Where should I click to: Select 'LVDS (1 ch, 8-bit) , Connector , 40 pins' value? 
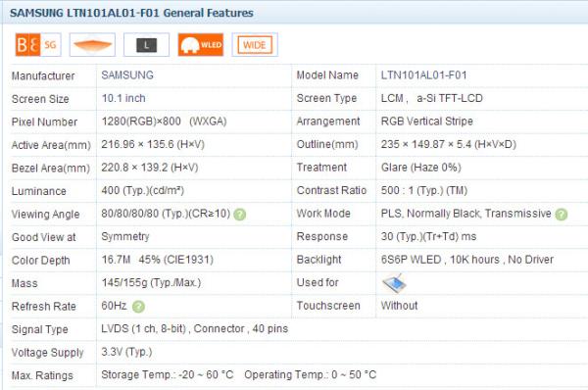click(x=195, y=329)
